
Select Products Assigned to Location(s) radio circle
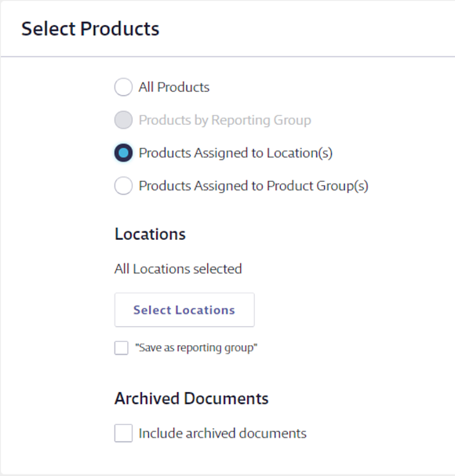(123, 153)
